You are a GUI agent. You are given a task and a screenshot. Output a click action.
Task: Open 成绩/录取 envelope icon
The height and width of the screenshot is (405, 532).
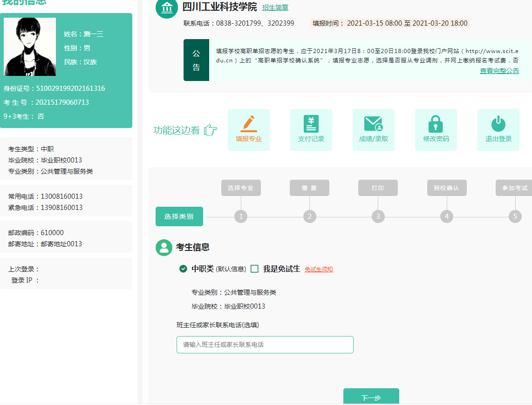point(374,124)
